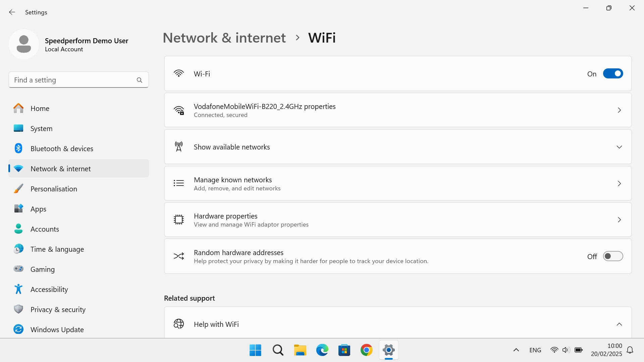Image resolution: width=644 pixels, height=362 pixels.
Task: Click the Hardware properties chip icon
Action: pyautogui.click(x=179, y=219)
